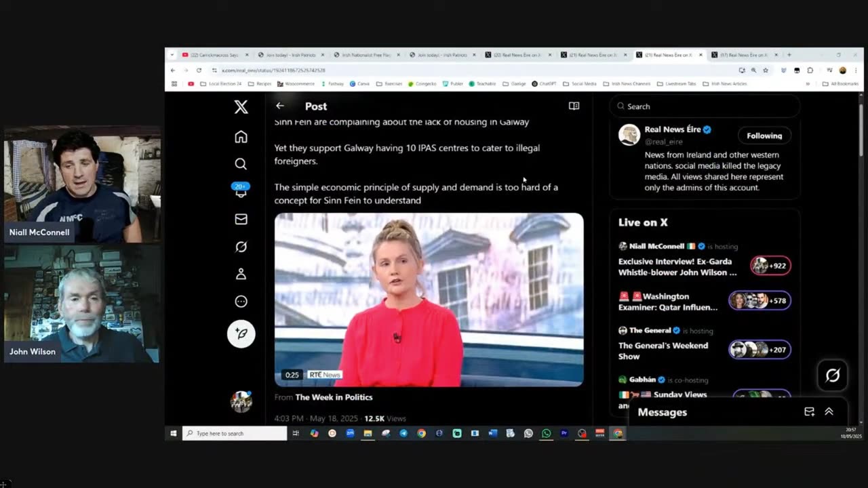The width and height of the screenshot is (868, 488).
Task: Go back using the Post arrow
Action: click(280, 106)
